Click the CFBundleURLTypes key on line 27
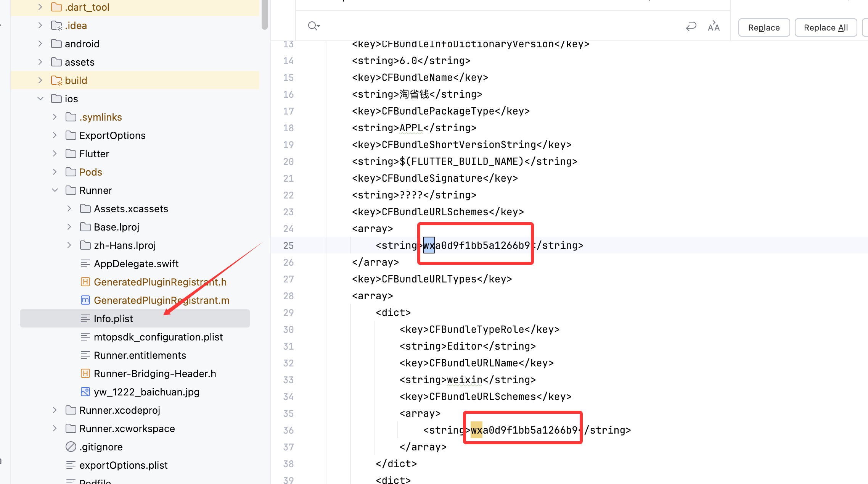The width and height of the screenshot is (868, 484). click(429, 279)
